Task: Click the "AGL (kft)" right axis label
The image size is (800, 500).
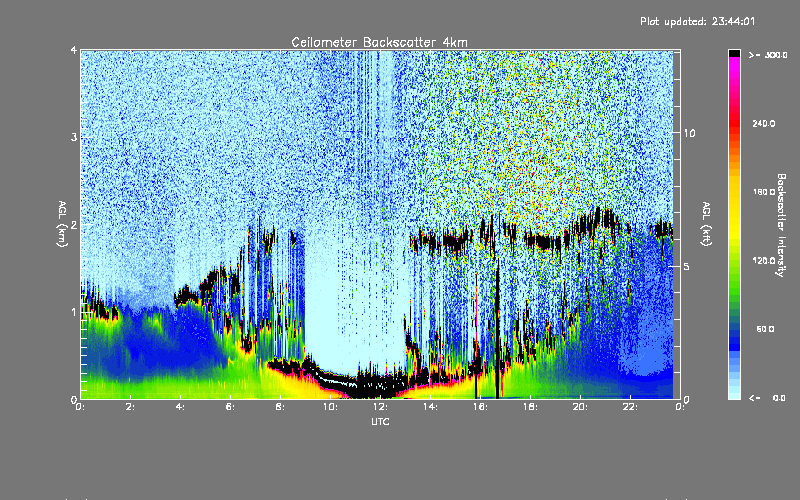Action: tap(706, 224)
